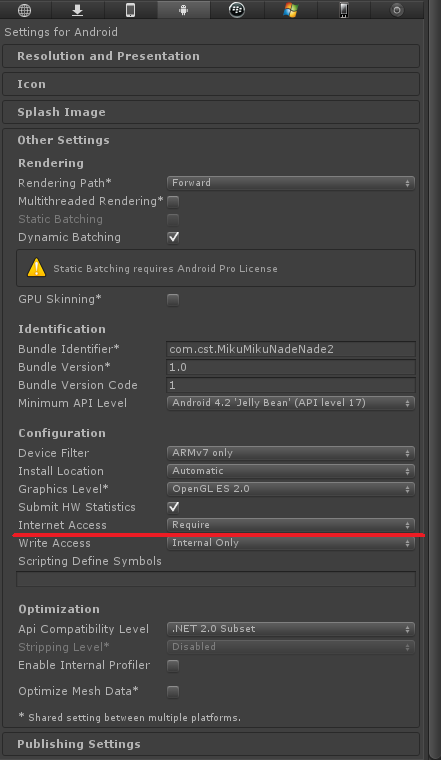Open the Minimum API Level dropdown
The image size is (441, 760).
291,403
